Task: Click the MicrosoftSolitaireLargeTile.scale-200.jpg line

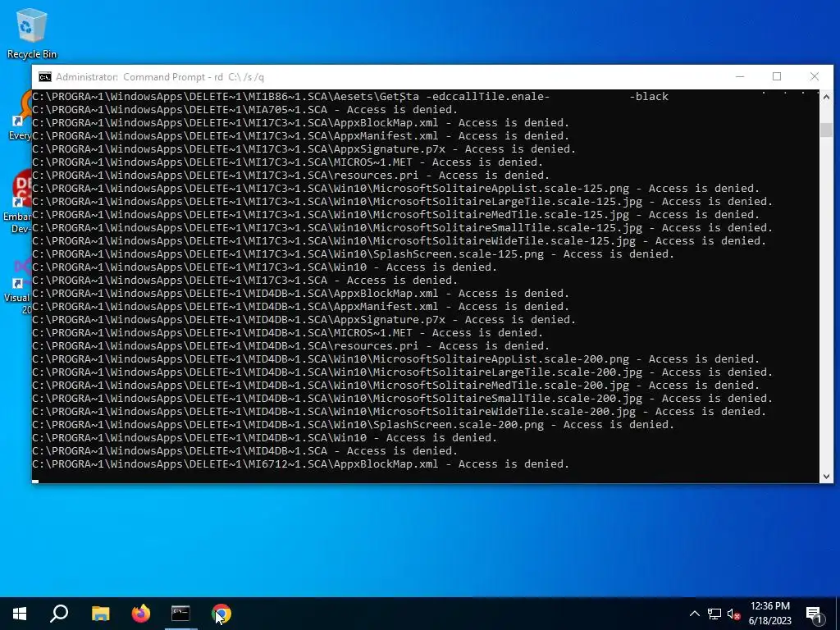Action: (402, 372)
